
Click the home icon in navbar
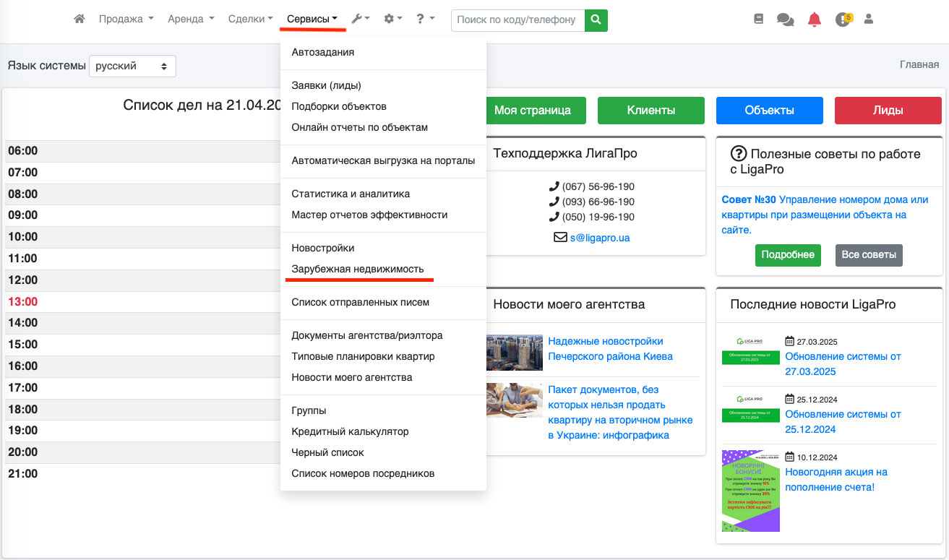click(80, 20)
